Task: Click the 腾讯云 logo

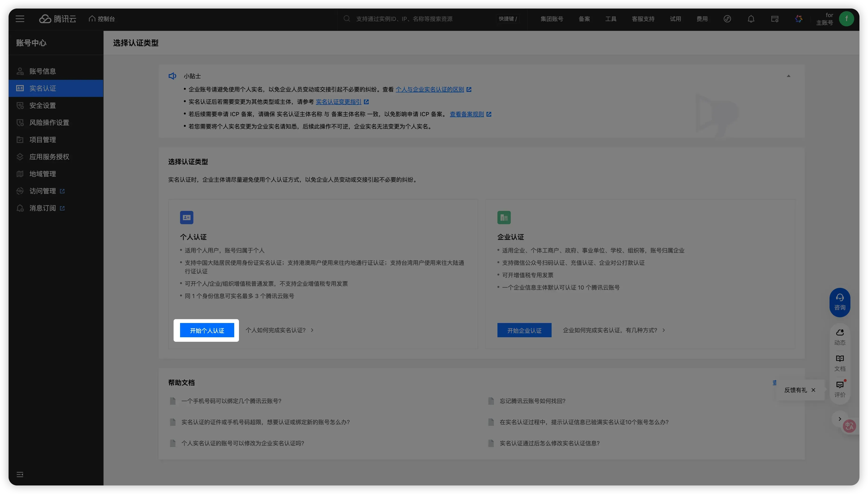Action: [58, 19]
